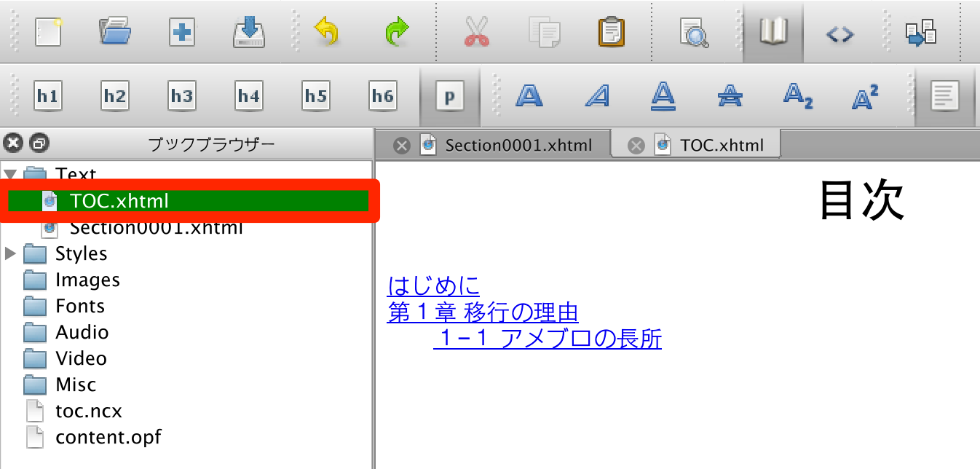Apply heading h1 style

pos(48,96)
